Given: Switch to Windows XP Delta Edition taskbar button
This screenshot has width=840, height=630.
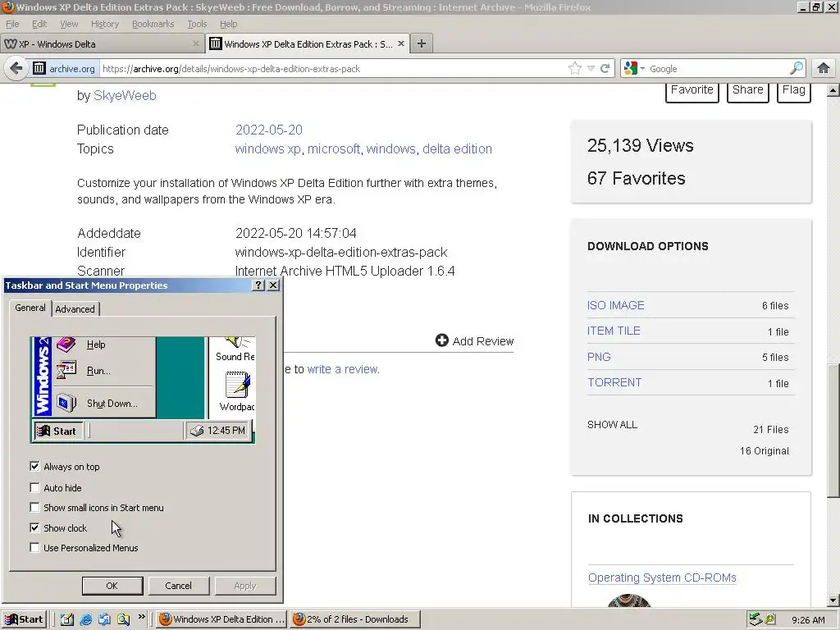Looking at the screenshot, I should (x=221, y=619).
